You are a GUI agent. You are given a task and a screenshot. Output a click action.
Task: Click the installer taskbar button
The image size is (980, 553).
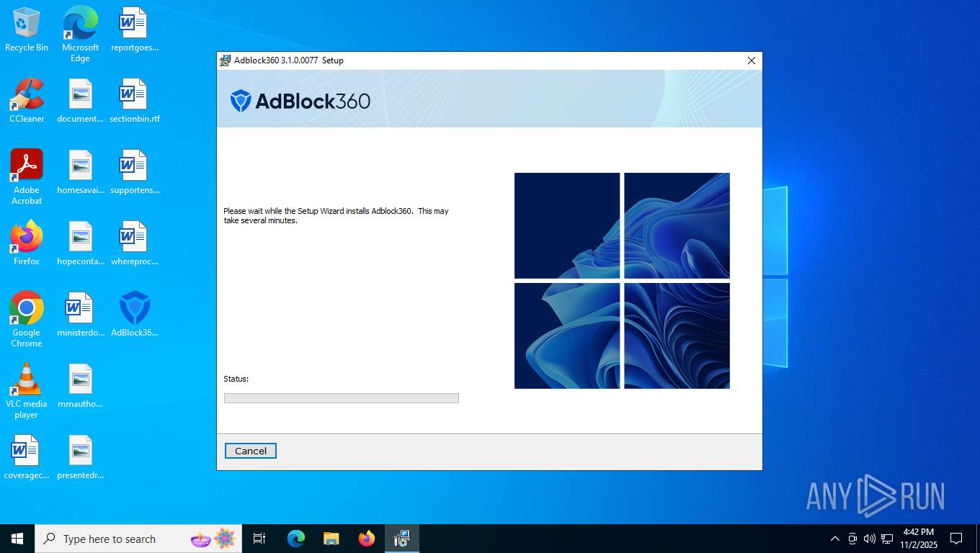point(401,539)
